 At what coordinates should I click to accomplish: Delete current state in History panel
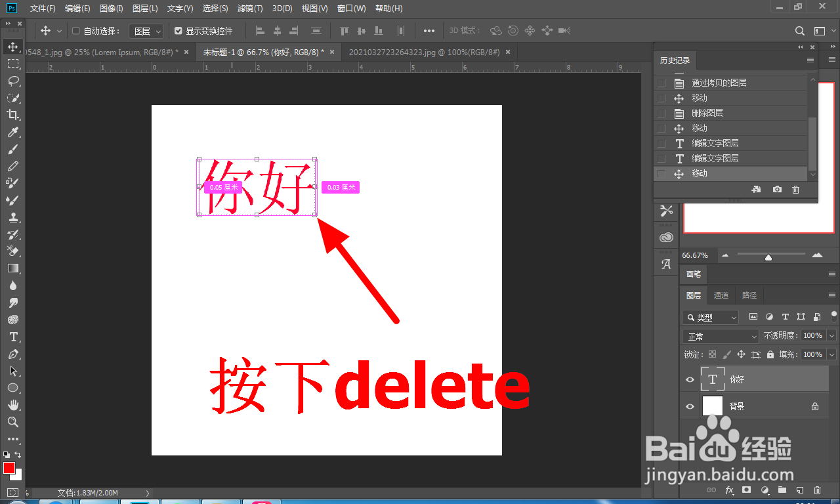tap(795, 190)
